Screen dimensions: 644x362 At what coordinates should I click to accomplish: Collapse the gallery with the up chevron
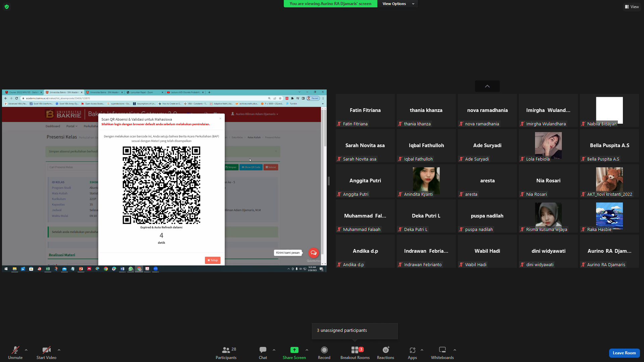pyautogui.click(x=487, y=86)
